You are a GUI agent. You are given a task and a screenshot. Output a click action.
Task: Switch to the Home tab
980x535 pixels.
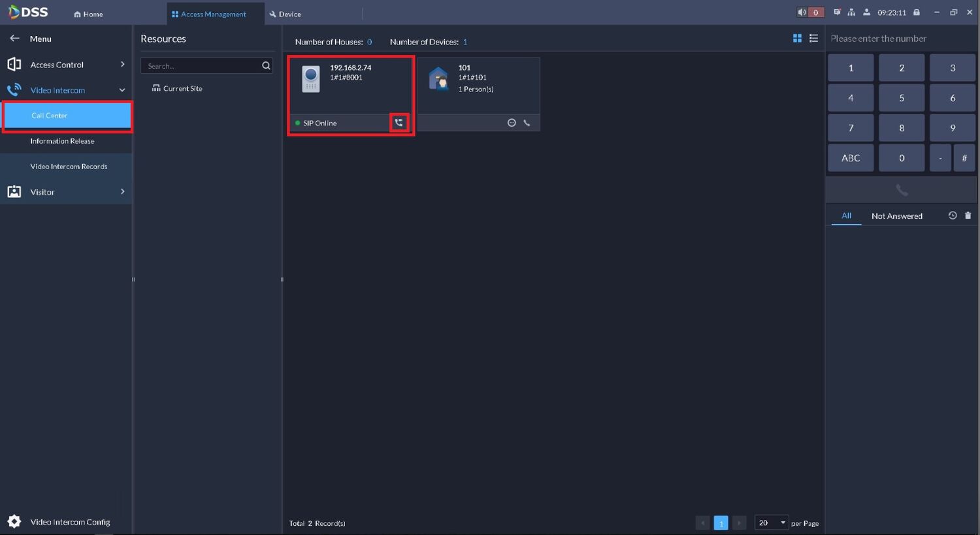88,14
